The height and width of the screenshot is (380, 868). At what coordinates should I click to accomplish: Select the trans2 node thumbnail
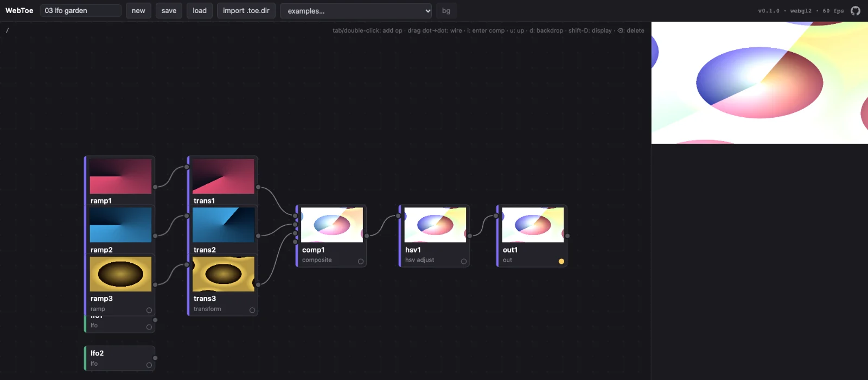[224, 225]
